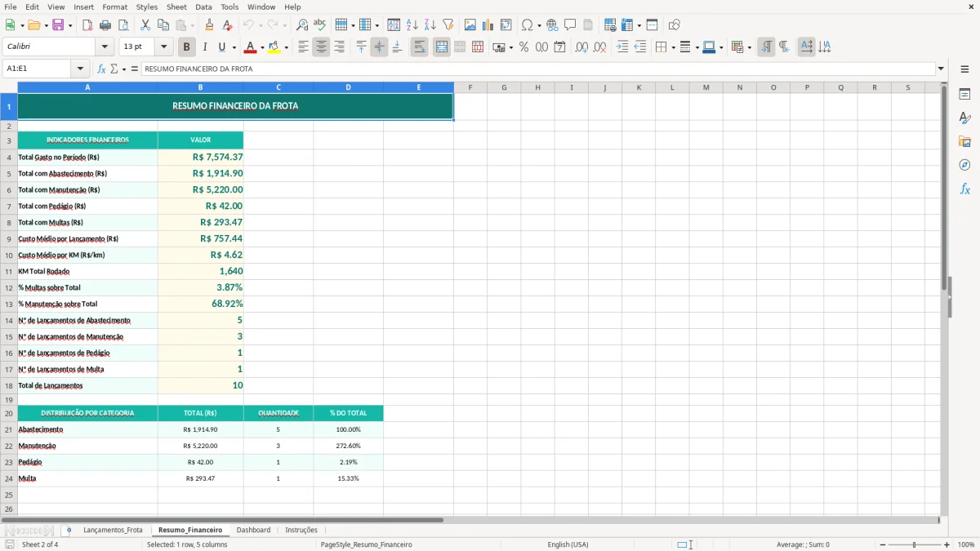Open Find and Replace icon

click(302, 25)
